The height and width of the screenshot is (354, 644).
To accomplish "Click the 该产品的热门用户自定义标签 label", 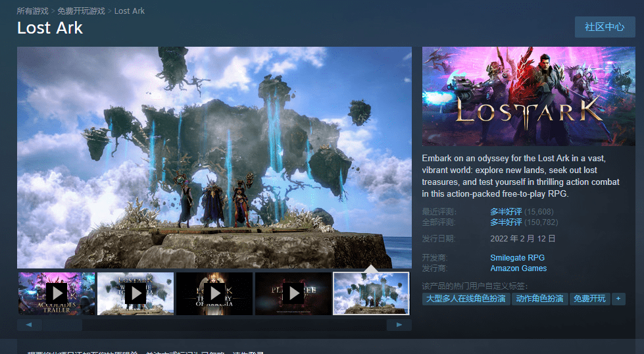I will click(x=475, y=286).
